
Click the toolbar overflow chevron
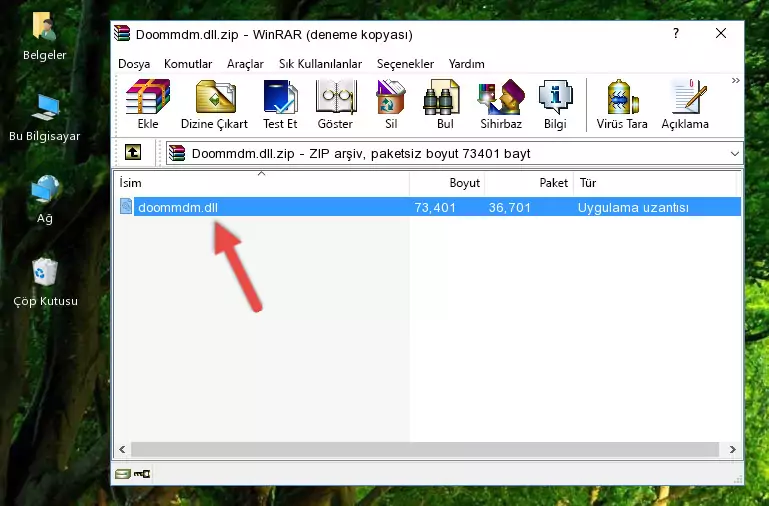[735, 81]
